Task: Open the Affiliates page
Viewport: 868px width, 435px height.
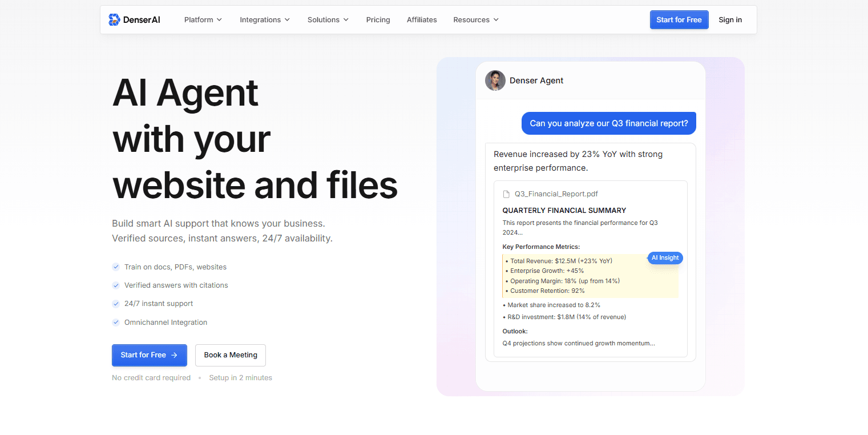Action: [422, 19]
